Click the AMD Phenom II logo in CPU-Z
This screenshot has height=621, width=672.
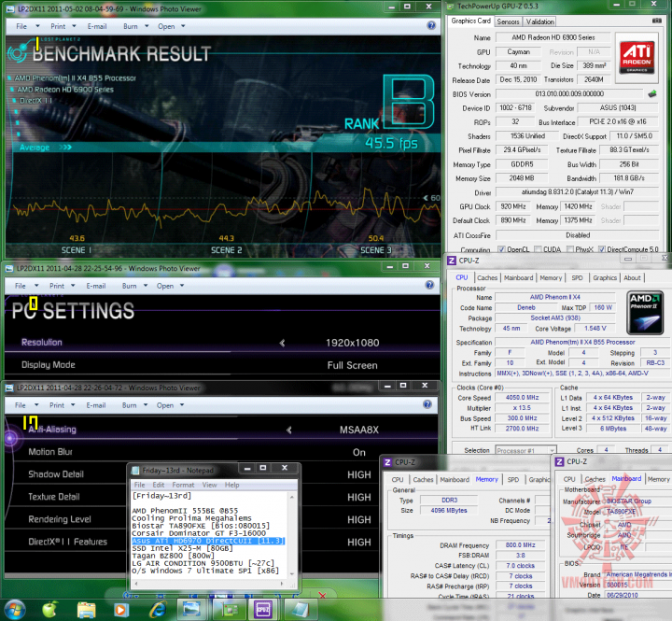click(x=645, y=312)
